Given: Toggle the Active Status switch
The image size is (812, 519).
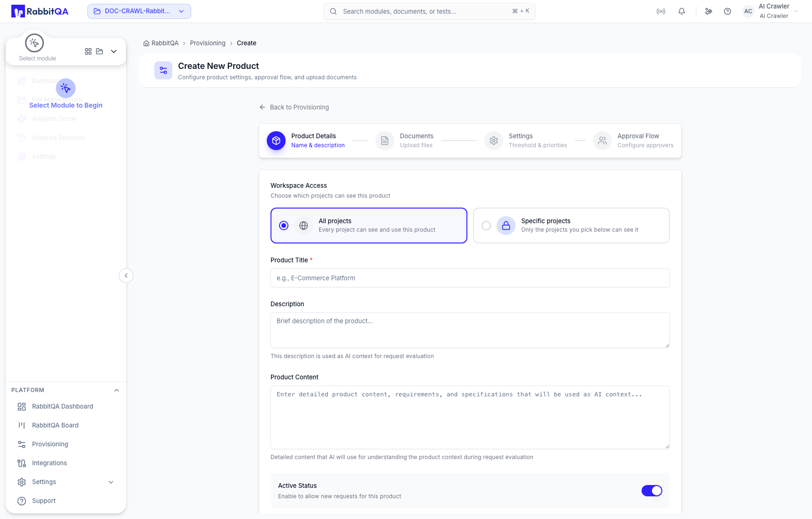Looking at the screenshot, I should click(x=652, y=491).
